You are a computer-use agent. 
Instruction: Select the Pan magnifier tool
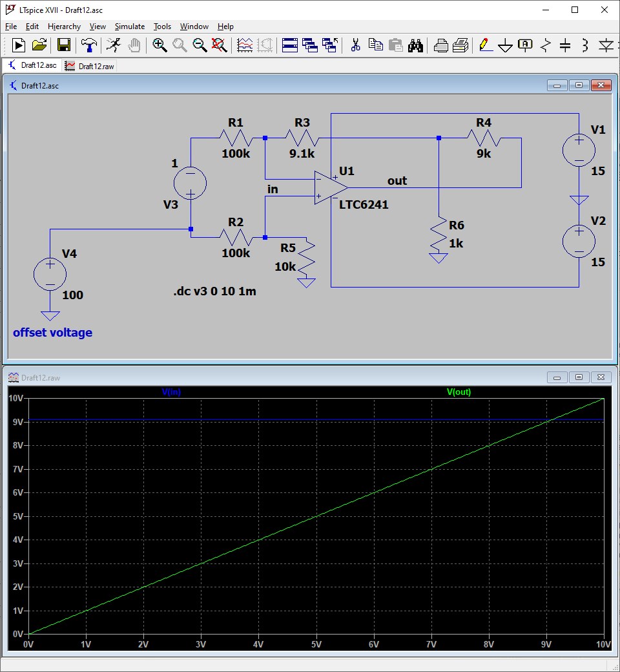coord(180,45)
